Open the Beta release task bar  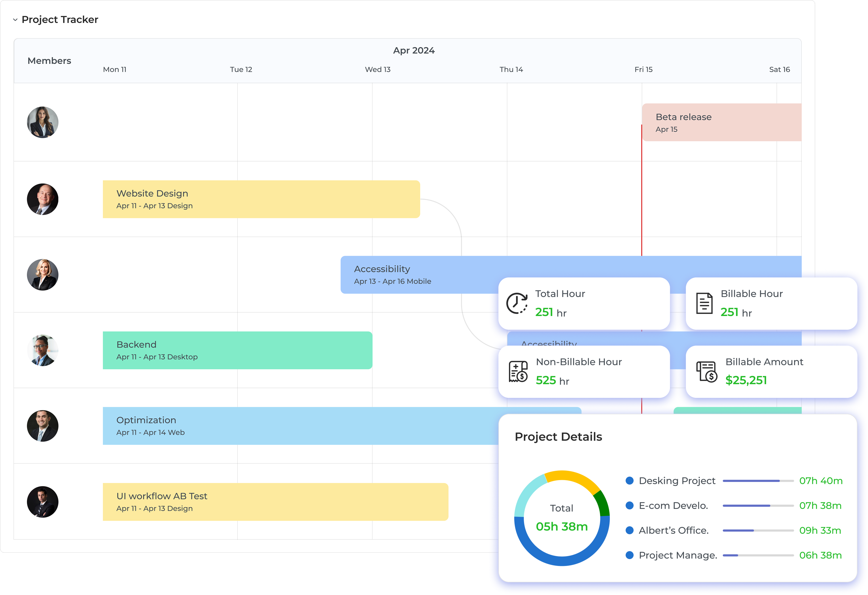point(721,122)
